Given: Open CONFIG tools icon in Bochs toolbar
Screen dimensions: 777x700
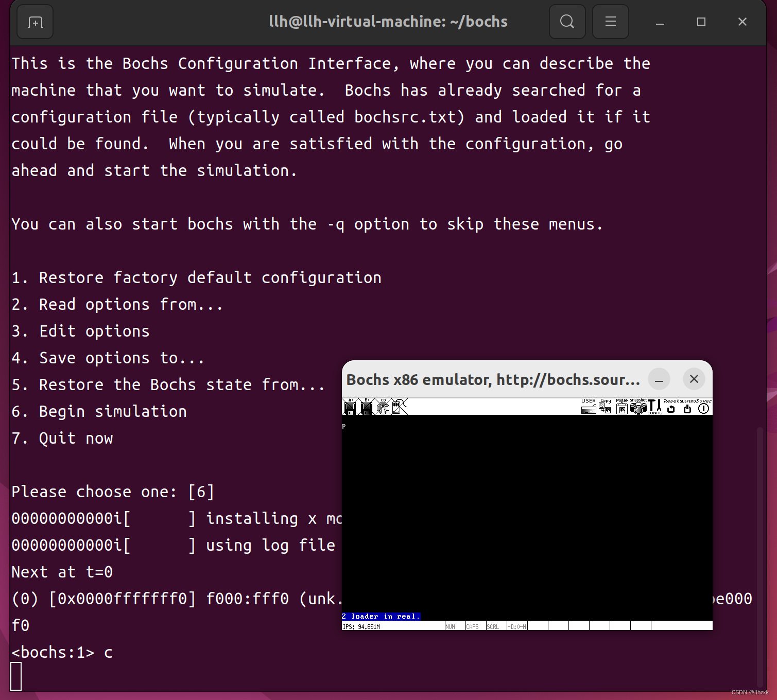Looking at the screenshot, I should (x=654, y=407).
